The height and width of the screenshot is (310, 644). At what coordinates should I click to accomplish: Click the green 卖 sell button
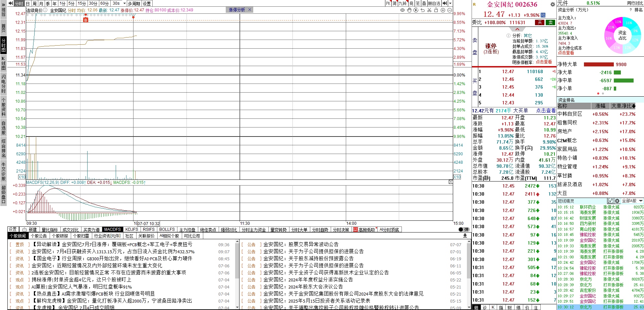(x=550, y=22)
